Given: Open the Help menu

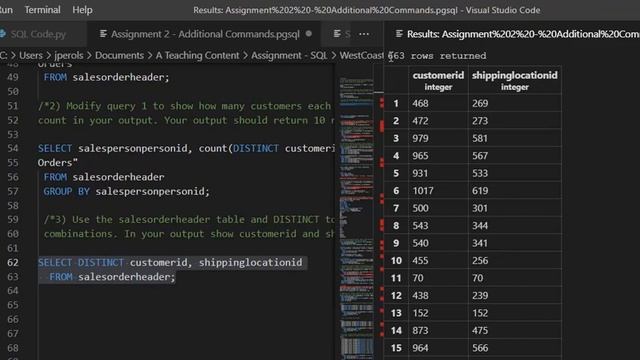Looking at the screenshot, I should tap(82, 10).
